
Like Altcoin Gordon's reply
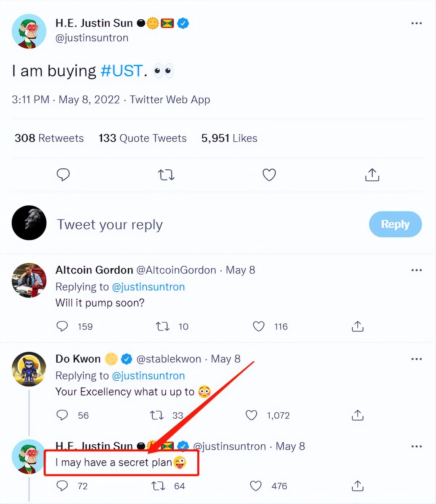click(x=259, y=326)
